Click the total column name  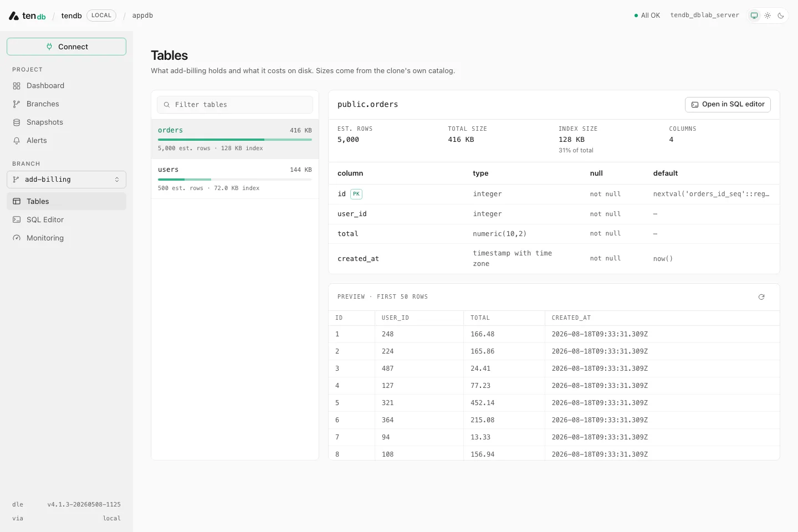point(348,234)
